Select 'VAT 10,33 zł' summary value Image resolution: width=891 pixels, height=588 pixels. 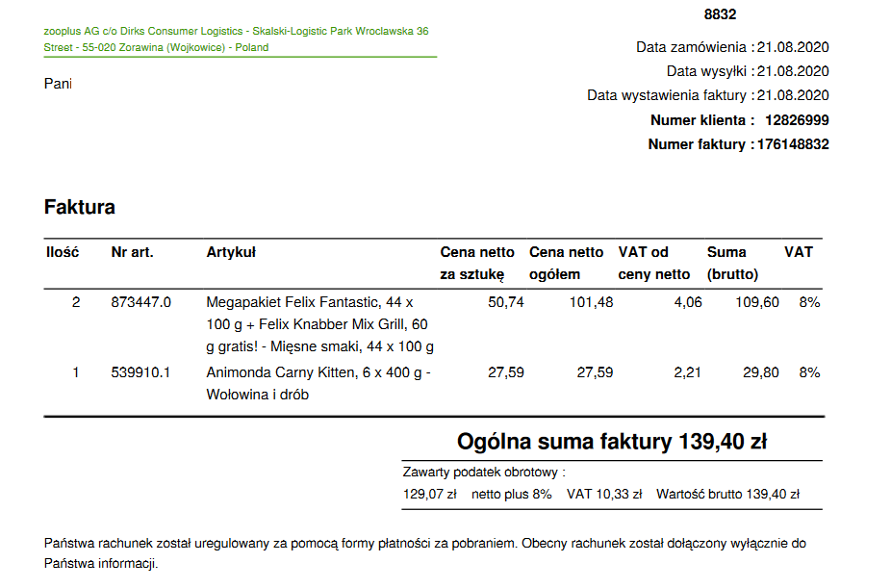tap(604, 495)
